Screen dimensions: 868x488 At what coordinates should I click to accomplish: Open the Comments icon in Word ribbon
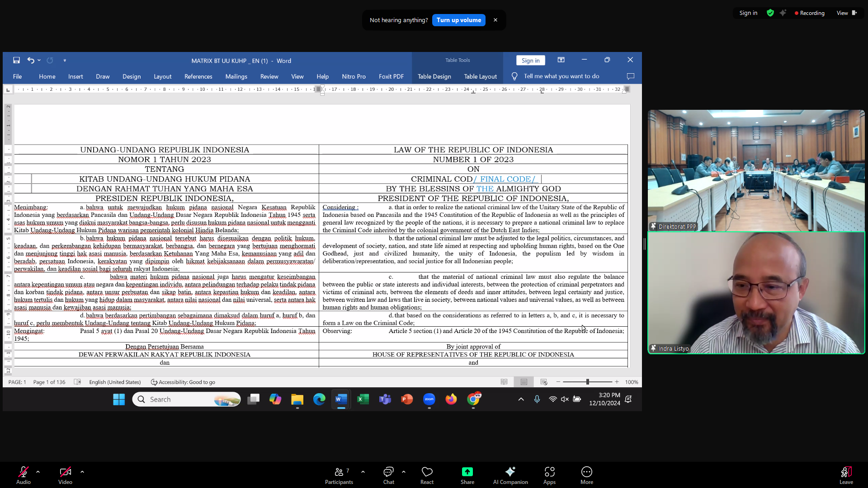[x=630, y=76]
